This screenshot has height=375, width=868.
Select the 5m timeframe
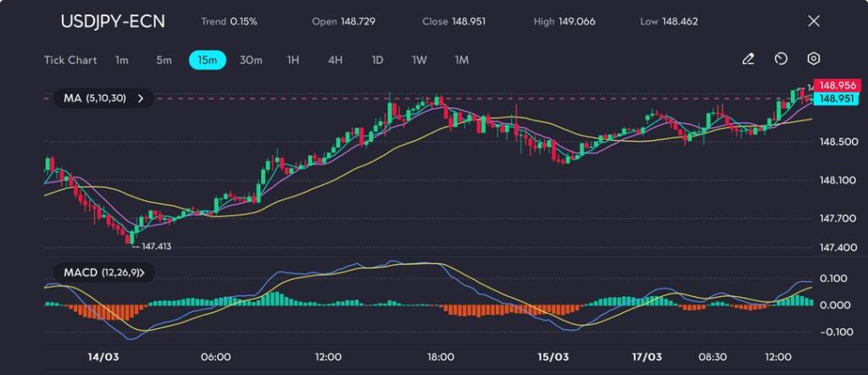164,60
